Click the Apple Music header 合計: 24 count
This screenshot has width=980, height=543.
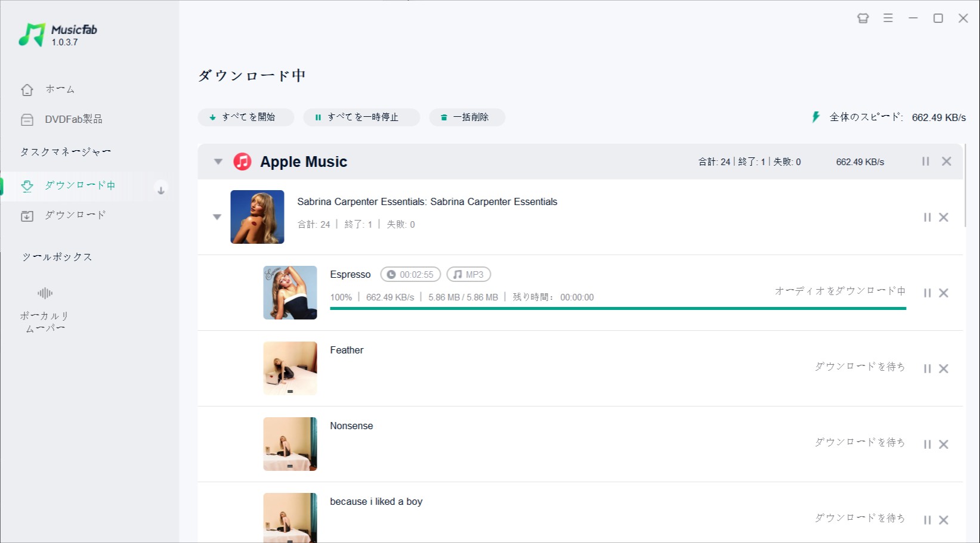[x=714, y=162]
